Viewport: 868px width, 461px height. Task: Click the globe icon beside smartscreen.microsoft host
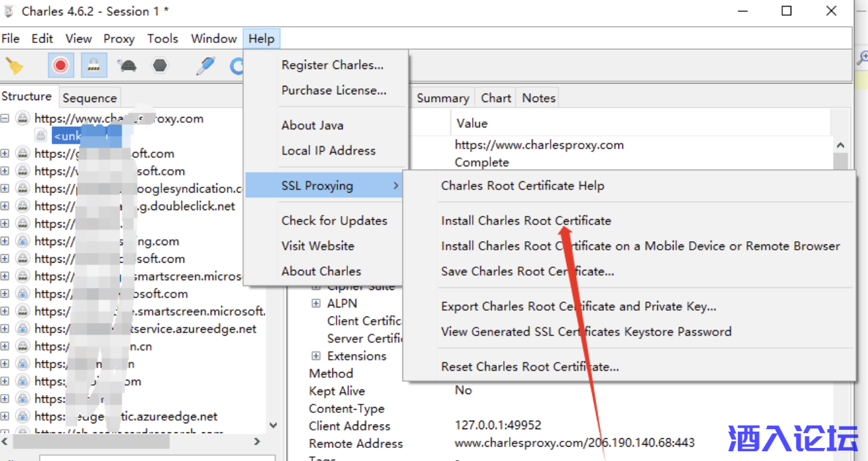pos(23,276)
